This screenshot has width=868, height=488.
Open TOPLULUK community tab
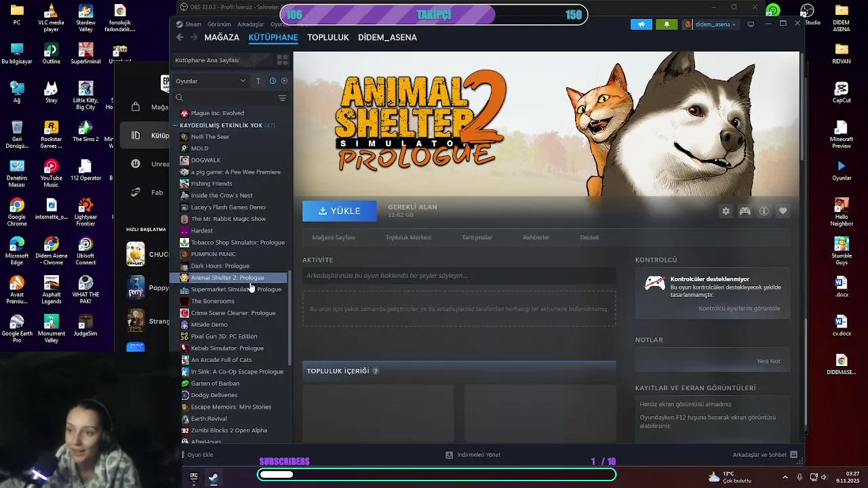(328, 37)
